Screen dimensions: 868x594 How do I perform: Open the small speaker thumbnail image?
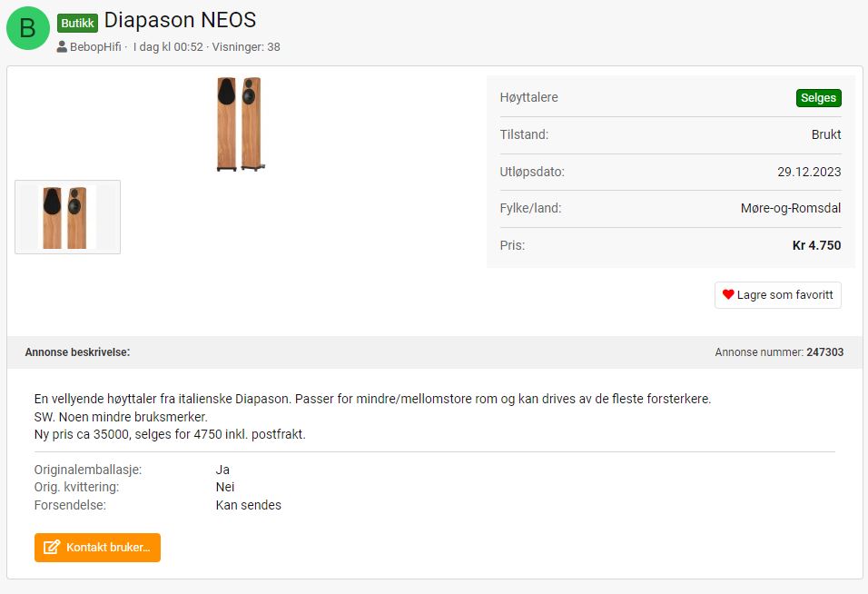click(67, 217)
